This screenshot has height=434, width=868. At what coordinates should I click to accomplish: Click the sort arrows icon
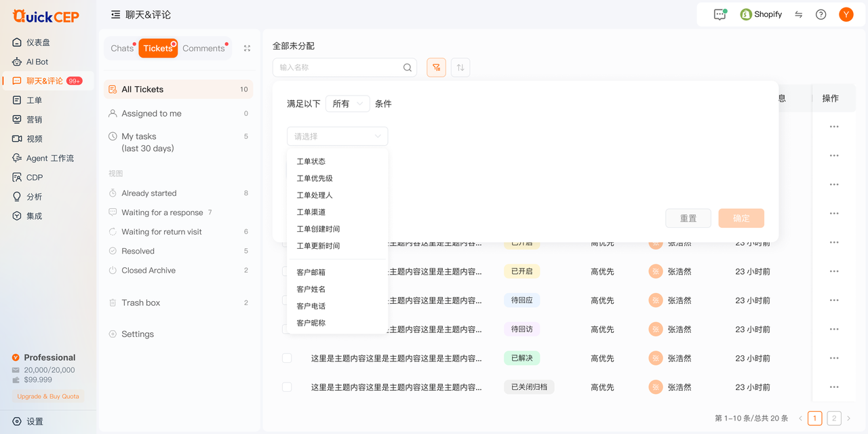click(x=460, y=67)
